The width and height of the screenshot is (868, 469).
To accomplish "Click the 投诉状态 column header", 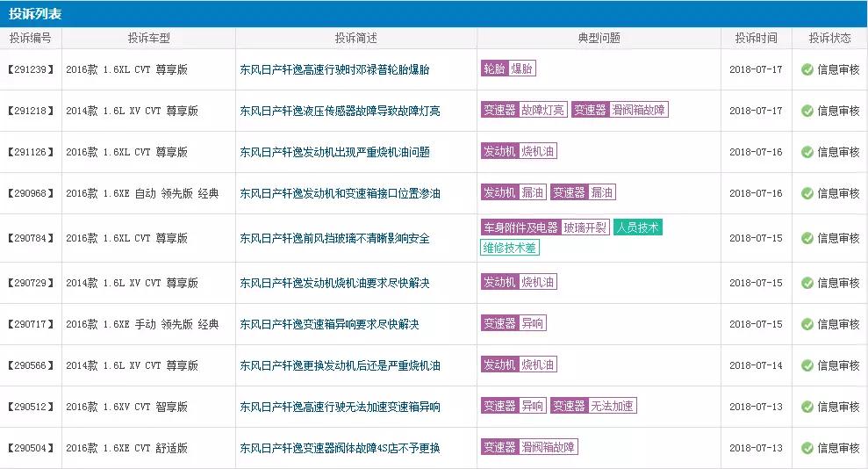I will click(829, 39).
